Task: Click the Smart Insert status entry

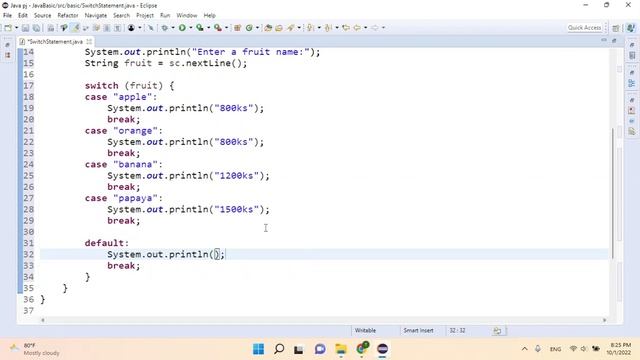Action: pos(418,331)
